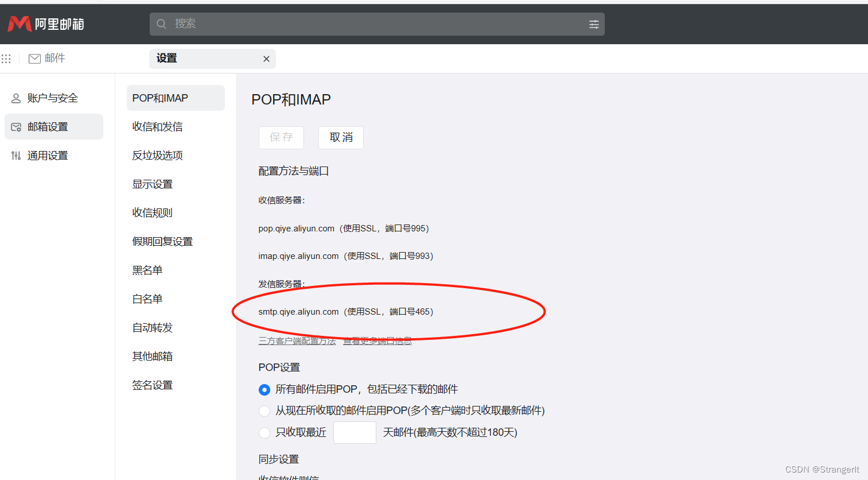
Task: Click the 邮箱设置 envelope-gear icon
Action: tap(16, 127)
